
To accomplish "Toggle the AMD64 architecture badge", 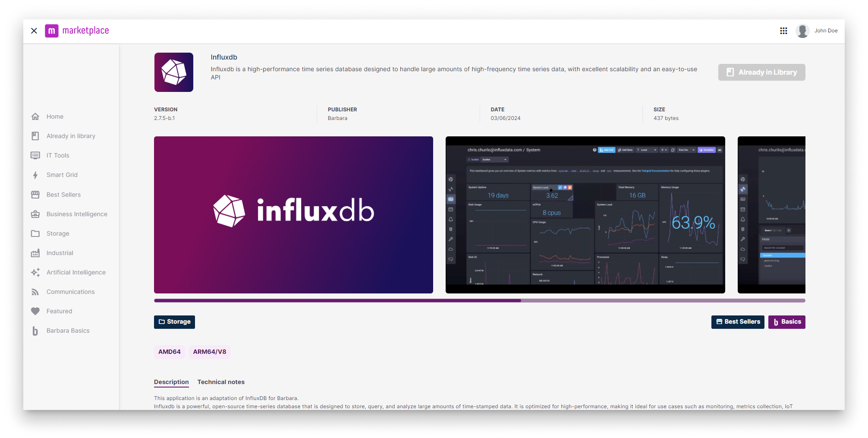I will [169, 352].
